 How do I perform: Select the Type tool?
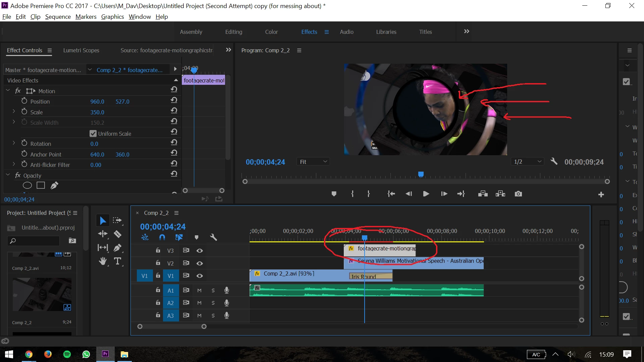coord(117,261)
